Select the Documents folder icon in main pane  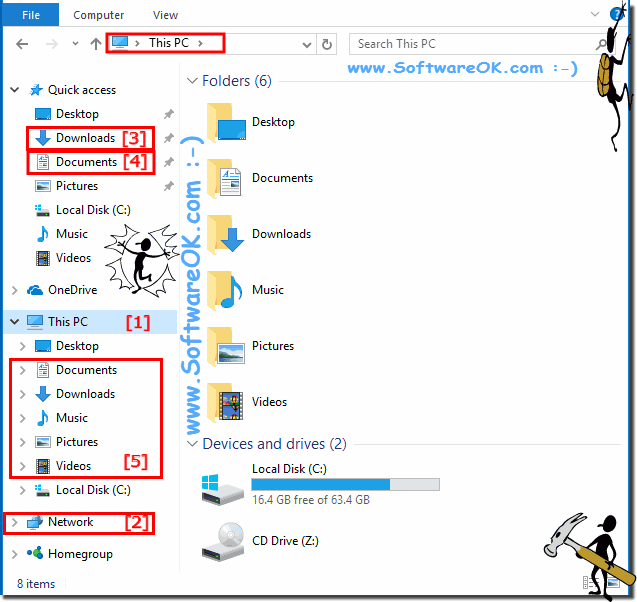tap(225, 178)
